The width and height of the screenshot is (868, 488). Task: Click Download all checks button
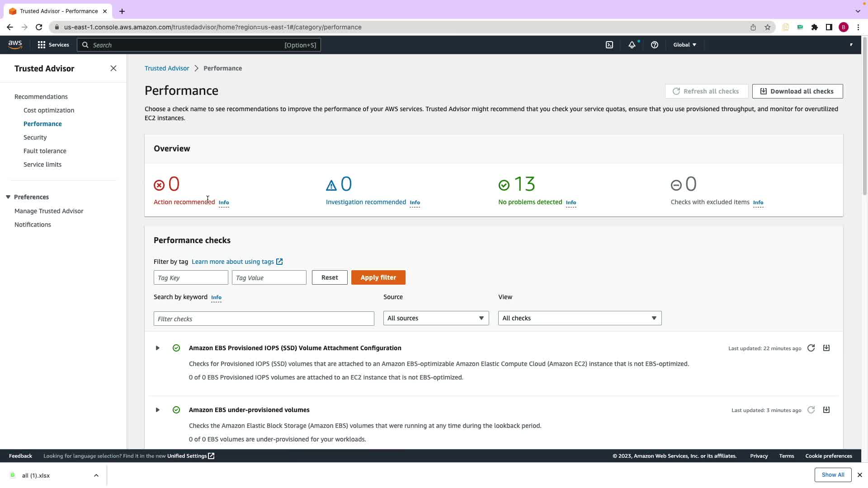pyautogui.click(x=797, y=91)
